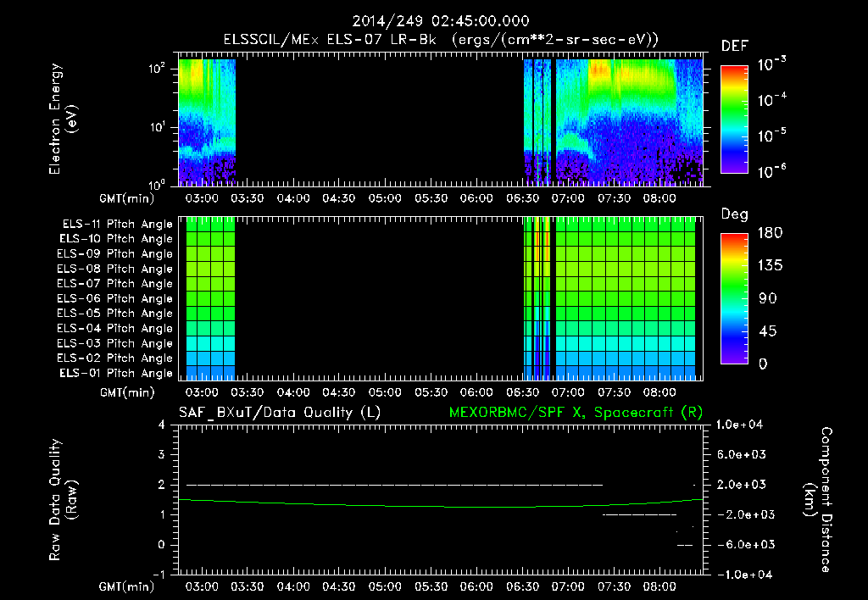The height and width of the screenshot is (600, 868).
Task: Click the white data quality line at level 2
Action: pyautogui.click(x=394, y=485)
